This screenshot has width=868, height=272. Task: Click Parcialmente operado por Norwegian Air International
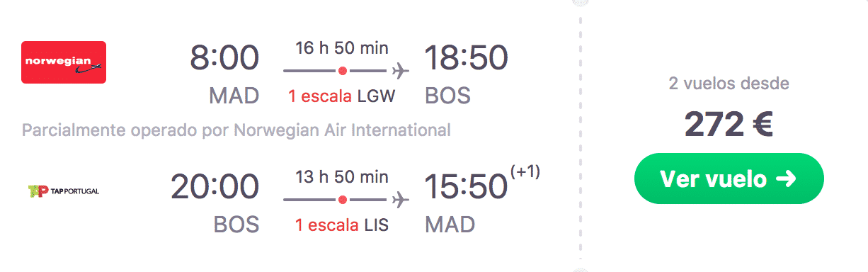point(236,130)
